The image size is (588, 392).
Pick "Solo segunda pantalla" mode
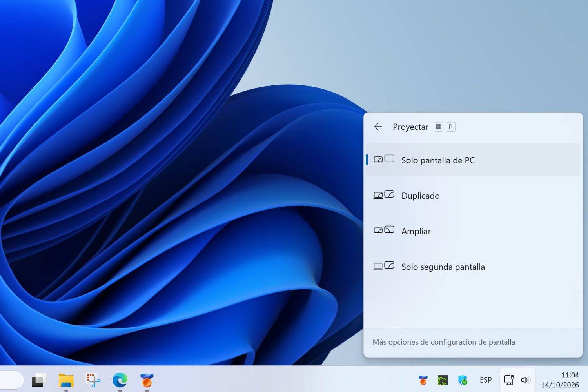[x=473, y=267]
